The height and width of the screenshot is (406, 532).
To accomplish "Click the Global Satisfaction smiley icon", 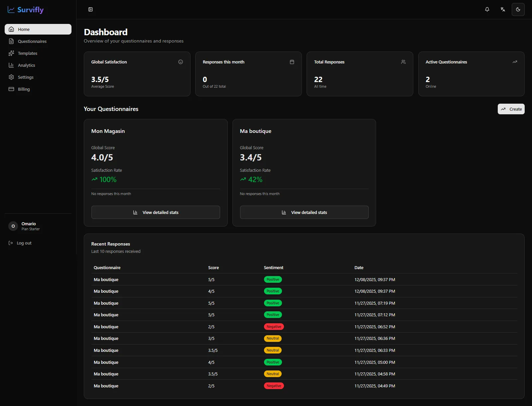I will [x=181, y=62].
